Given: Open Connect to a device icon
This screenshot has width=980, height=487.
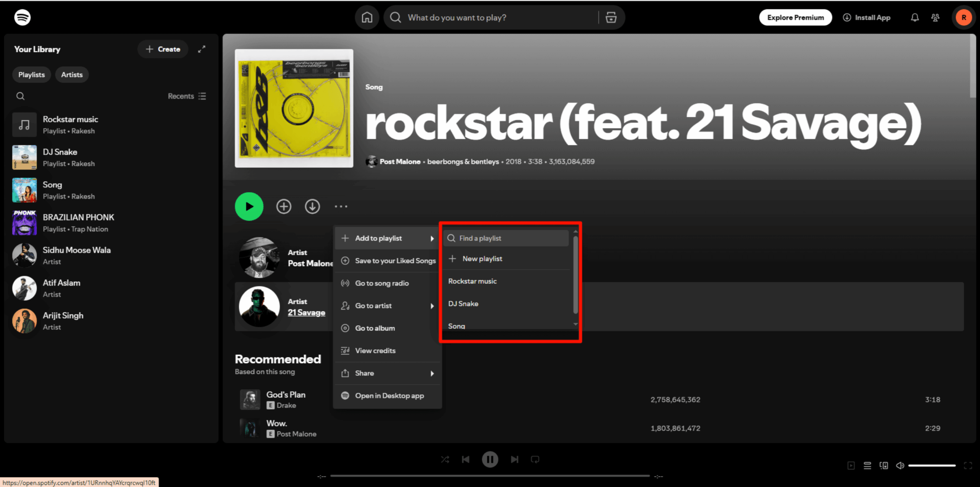Looking at the screenshot, I should pyautogui.click(x=884, y=466).
